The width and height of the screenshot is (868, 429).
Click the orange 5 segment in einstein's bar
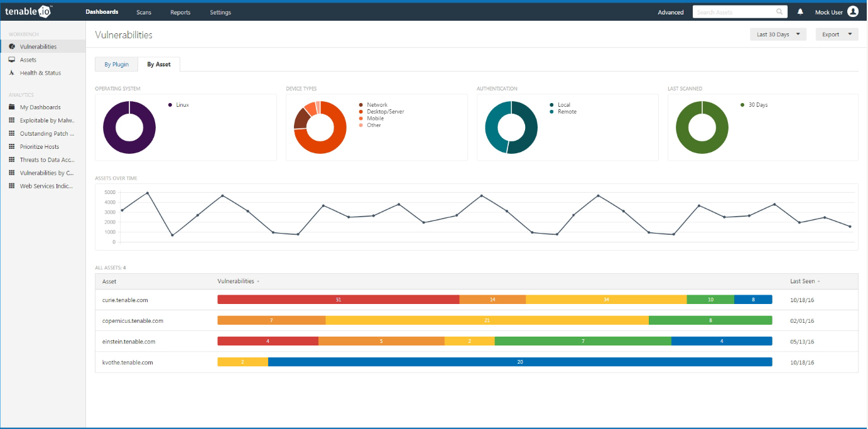[x=382, y=341]
